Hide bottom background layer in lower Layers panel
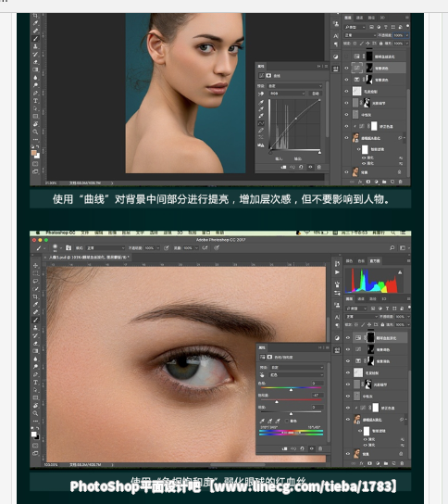 [x=348, y=454]
